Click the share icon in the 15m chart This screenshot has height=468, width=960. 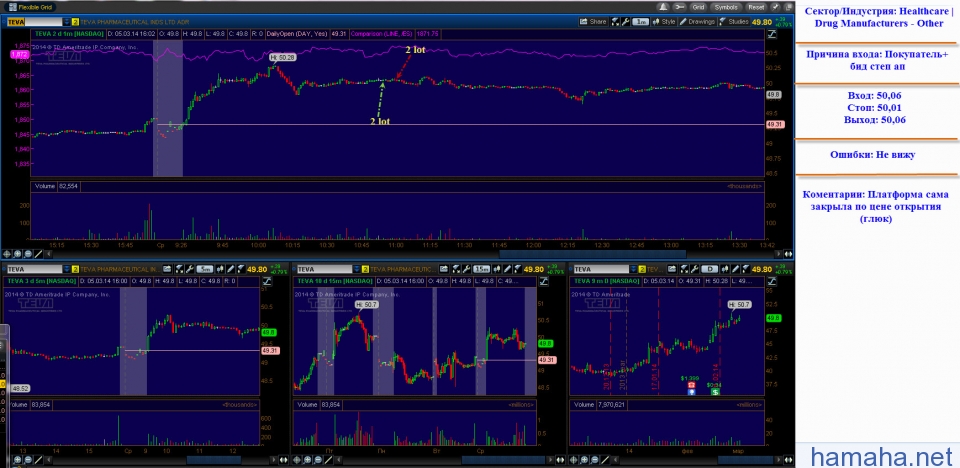pos(444,269)
